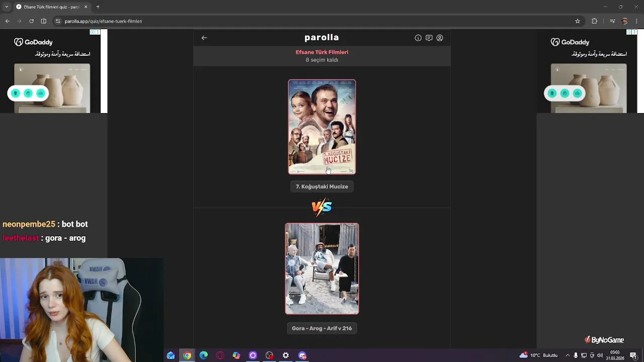The width and height of the screenshot is (644, 362).
Task: Click the Efsane Türk Filmleri heading
Action: [322, 52]
